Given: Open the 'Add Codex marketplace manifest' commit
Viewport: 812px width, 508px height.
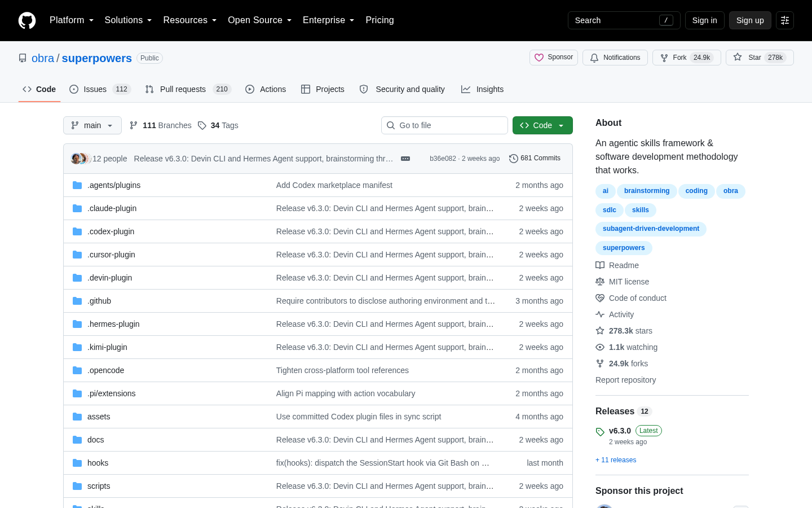Looking at the screenshot, I should (x=334, y=185).
